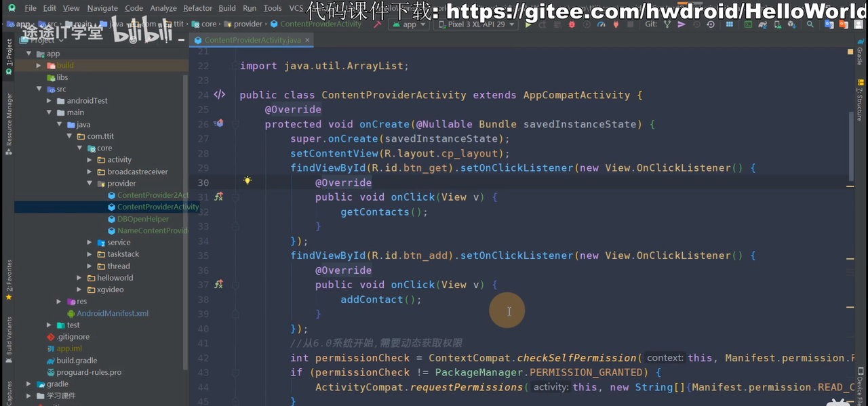The width and height of the screenshot is (868, 406).
Task: Open the Build menu
Action: pyautogui.click(x=227, y=8)
